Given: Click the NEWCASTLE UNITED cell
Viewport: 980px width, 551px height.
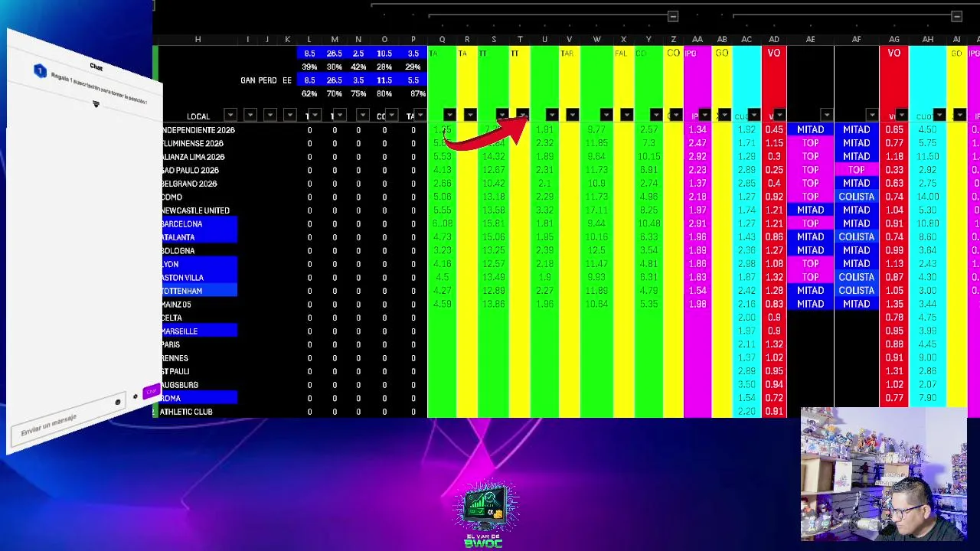Looking at the screenshot, I should click(x=198, y=210).
